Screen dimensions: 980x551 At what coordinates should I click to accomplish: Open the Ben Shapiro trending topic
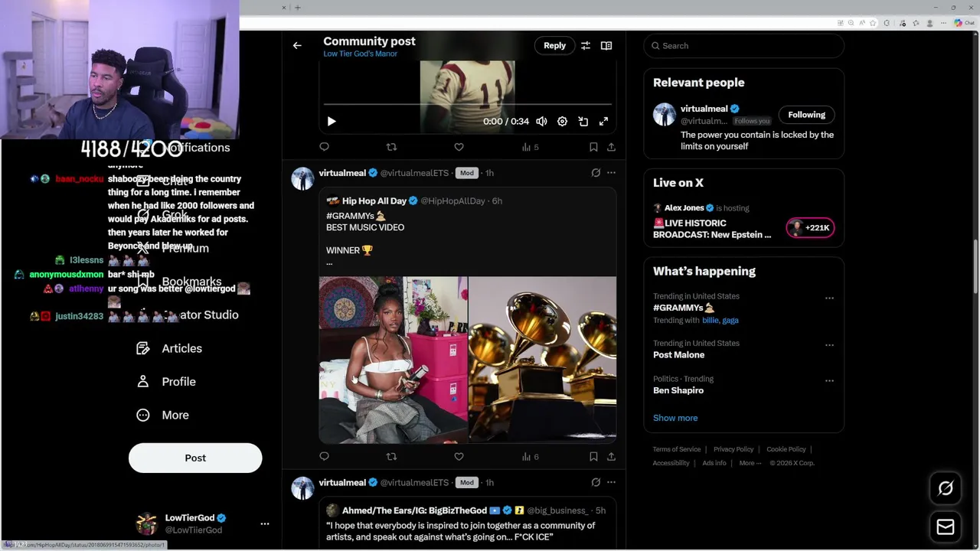pos(678,390)
